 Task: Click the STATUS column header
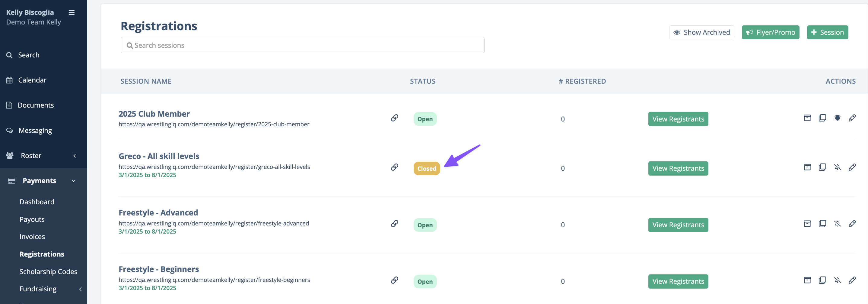tap(423, 81)
